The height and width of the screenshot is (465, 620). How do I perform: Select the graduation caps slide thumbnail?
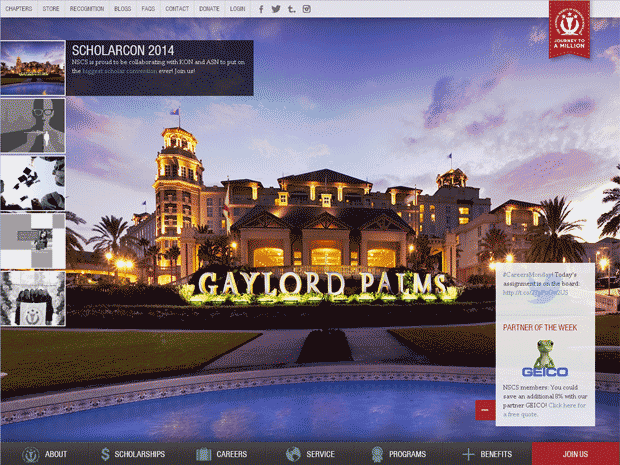tap(33, 183)
